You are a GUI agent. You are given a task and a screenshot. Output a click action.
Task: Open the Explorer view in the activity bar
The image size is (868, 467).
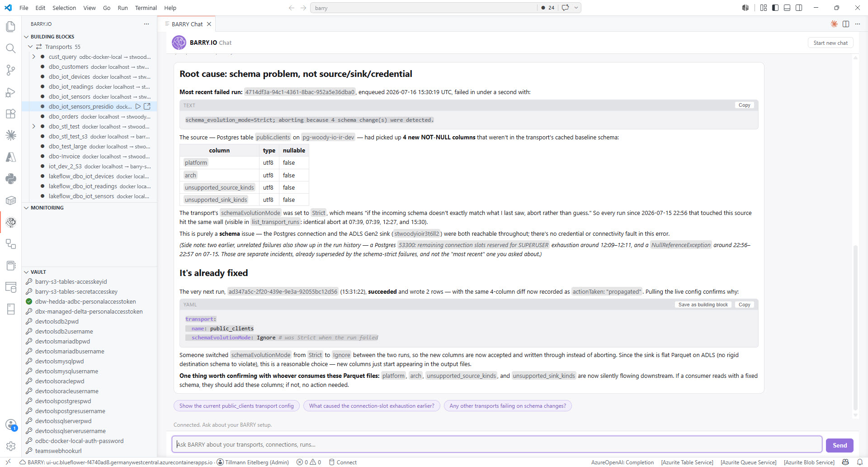11,27
